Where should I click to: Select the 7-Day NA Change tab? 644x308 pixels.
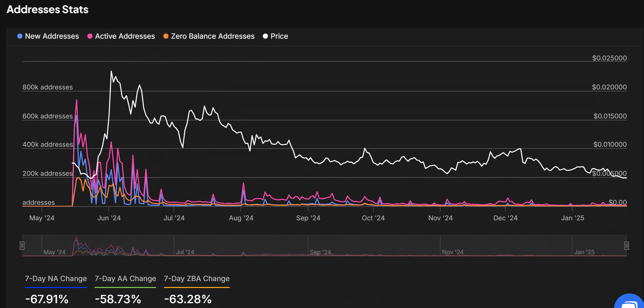[56, 279]
